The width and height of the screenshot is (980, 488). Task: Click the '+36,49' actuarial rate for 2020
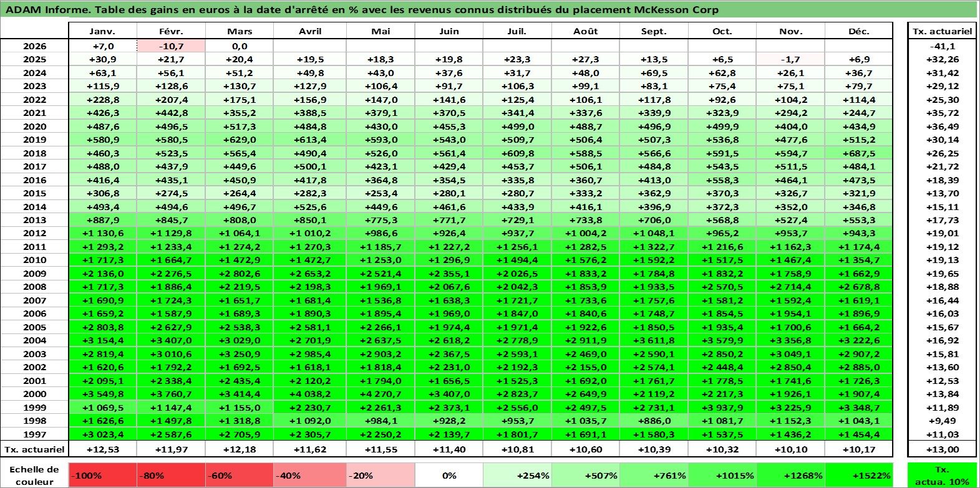coord(942,127)
